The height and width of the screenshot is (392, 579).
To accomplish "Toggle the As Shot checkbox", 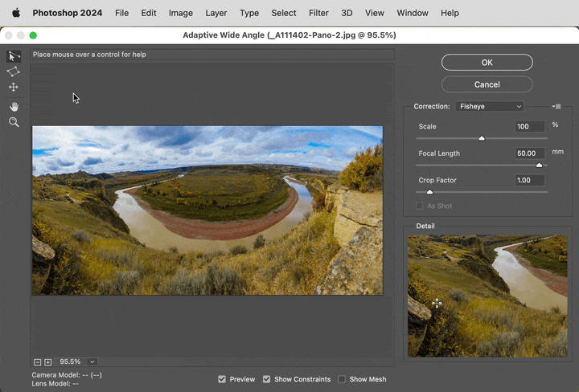I will pyautogui.click(x=420, y=206).
